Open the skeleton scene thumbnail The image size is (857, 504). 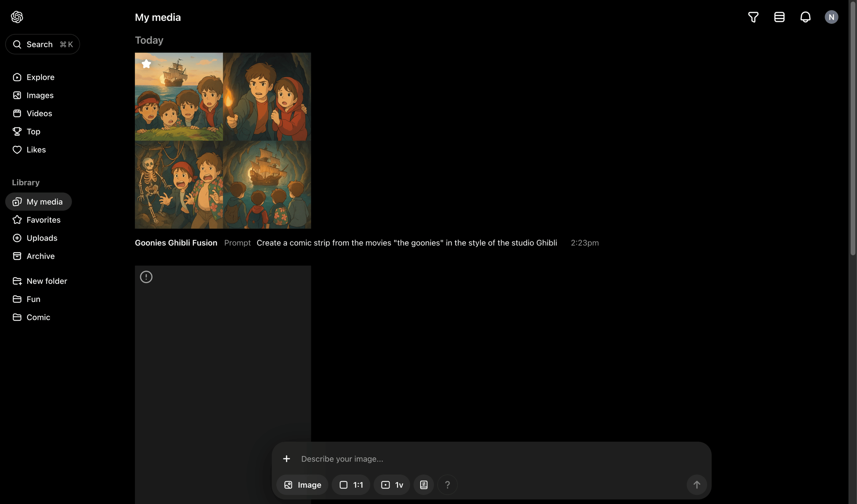pyautogui.click(x=179, y=185)
